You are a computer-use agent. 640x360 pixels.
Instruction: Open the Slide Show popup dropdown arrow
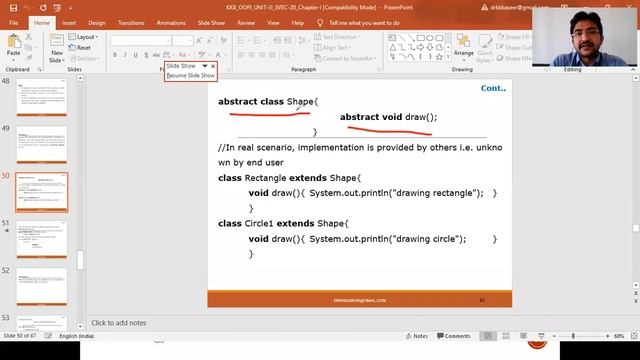click(204, 66)
